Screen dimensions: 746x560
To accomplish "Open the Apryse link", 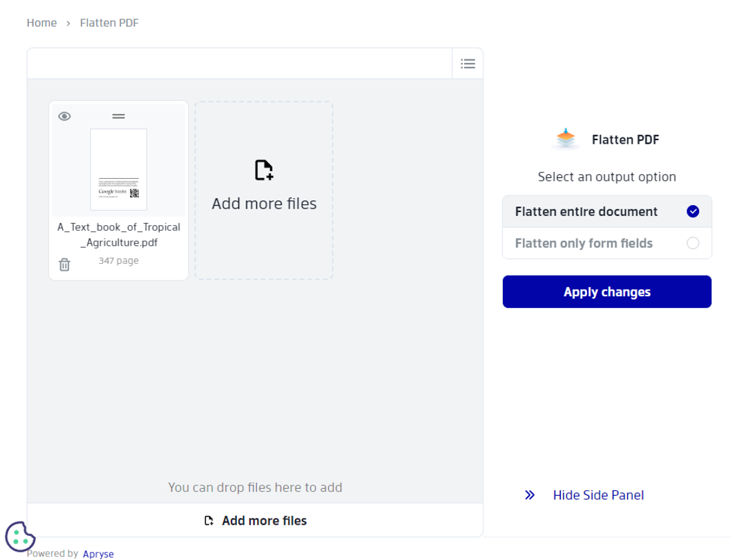I will click(x=98, y=553).
